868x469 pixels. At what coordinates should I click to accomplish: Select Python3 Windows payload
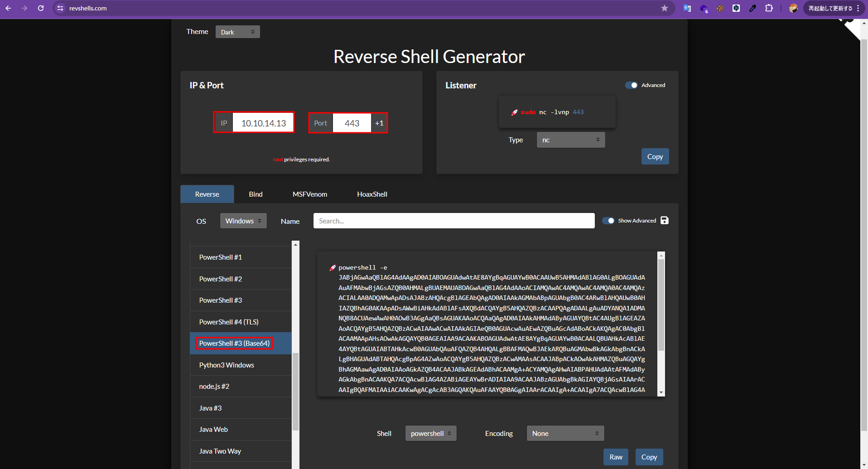click(x=241, y=365)
